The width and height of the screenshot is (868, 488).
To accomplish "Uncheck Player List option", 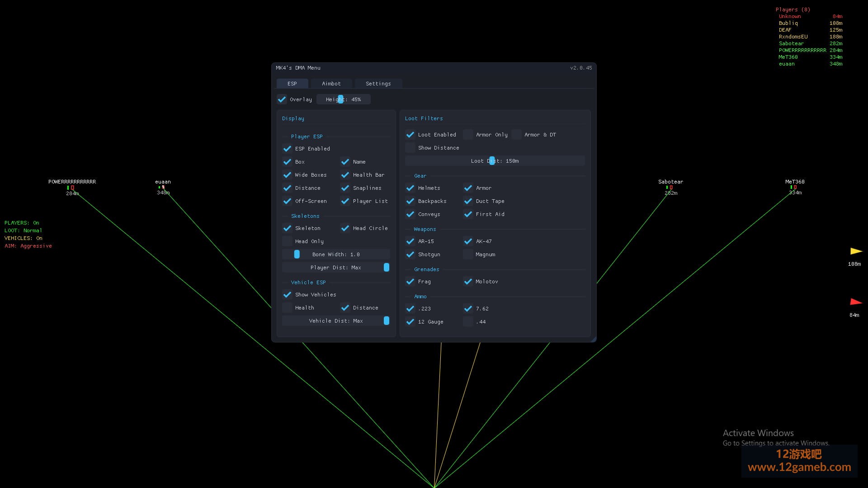I will (345, 201).
